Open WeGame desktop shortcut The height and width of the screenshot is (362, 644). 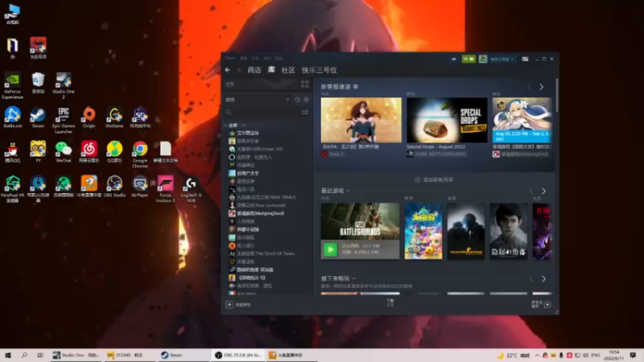(x=114, y=117)
